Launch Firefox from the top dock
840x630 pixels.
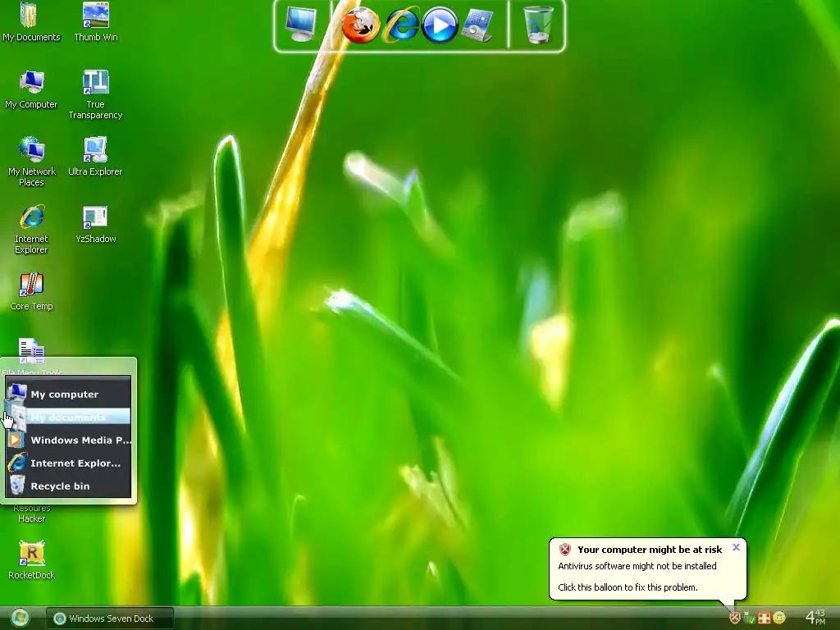click(x=361, y=25)
